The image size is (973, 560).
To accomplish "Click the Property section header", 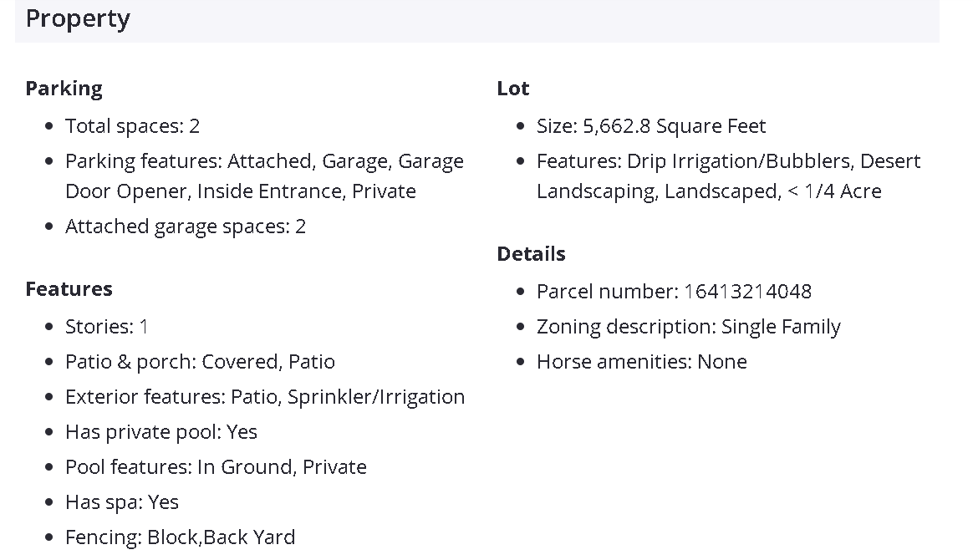I will 78,19.
